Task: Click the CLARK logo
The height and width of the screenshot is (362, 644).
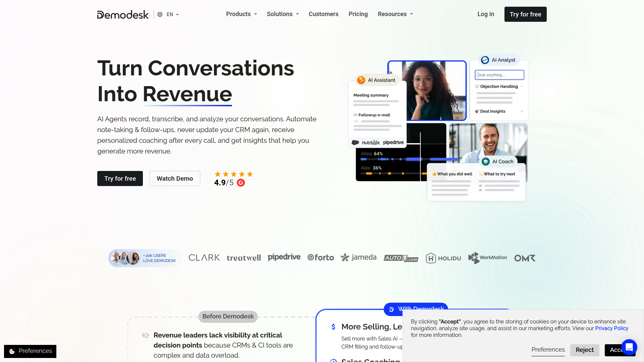Action: pos(204,258)
